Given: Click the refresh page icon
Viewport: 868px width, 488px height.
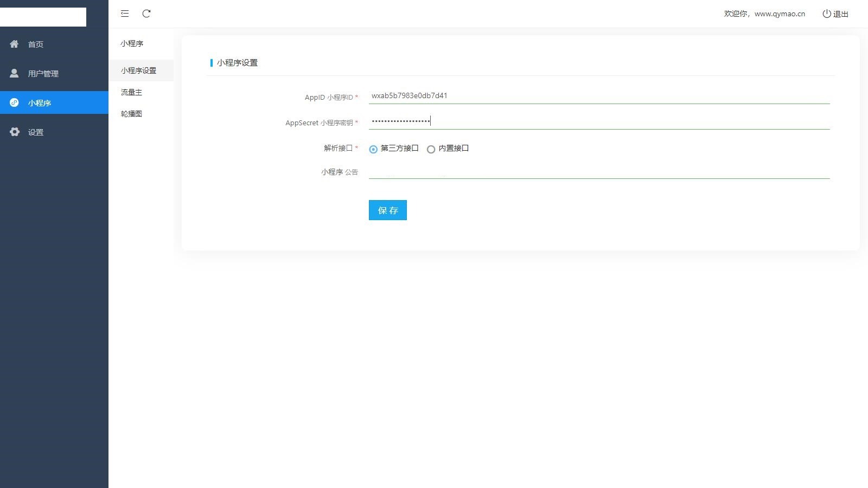Looking at the screenshot, I should coord(146,14).
